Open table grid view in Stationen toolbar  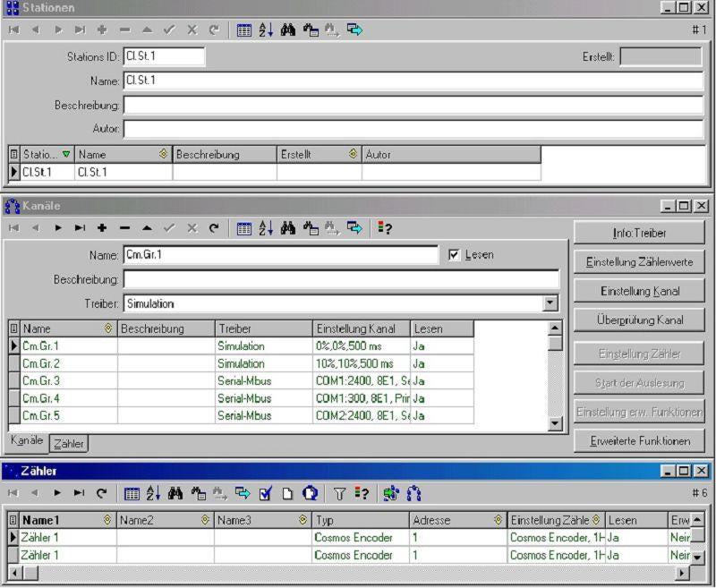coord(244,30)
